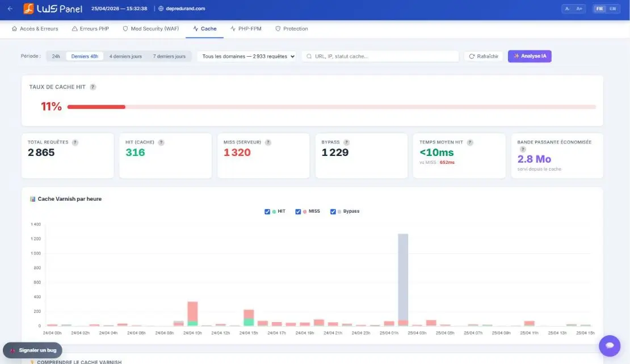Increase font size with A+ button

tap(579, 9)
